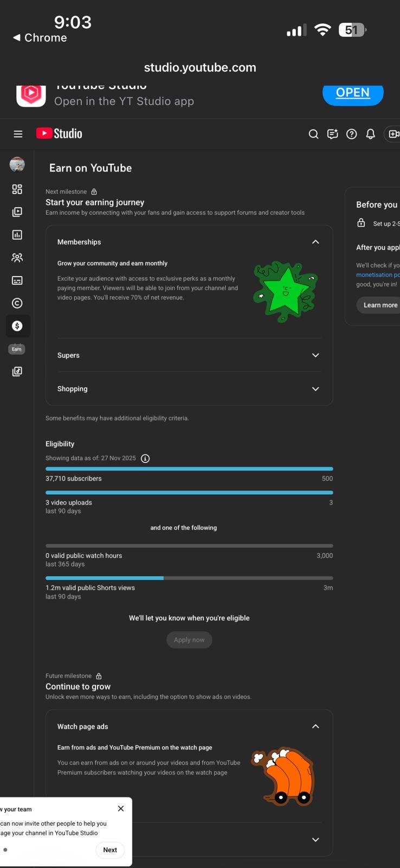Expand the Shopping section
This screenshot has height=868, width=400.
pos(315,389)
